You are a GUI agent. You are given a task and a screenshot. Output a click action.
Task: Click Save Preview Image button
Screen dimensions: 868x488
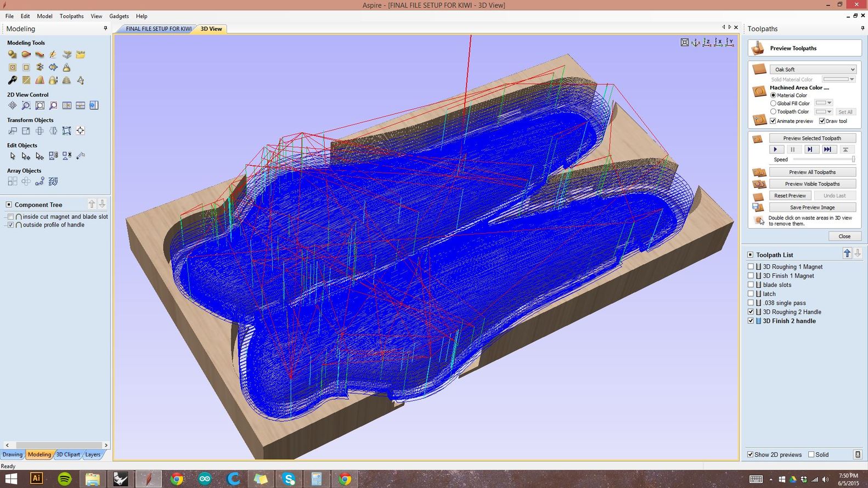[812, 207]
